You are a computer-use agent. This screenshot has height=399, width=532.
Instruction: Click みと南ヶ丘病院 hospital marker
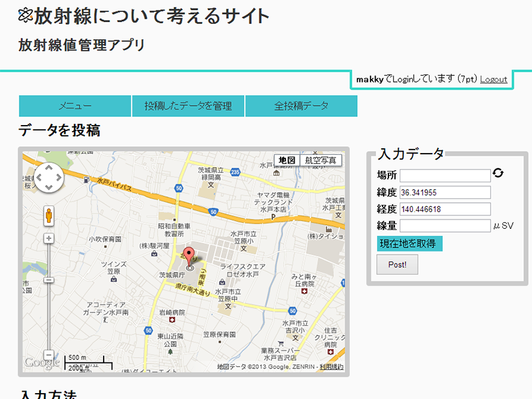tap(305, 291)
